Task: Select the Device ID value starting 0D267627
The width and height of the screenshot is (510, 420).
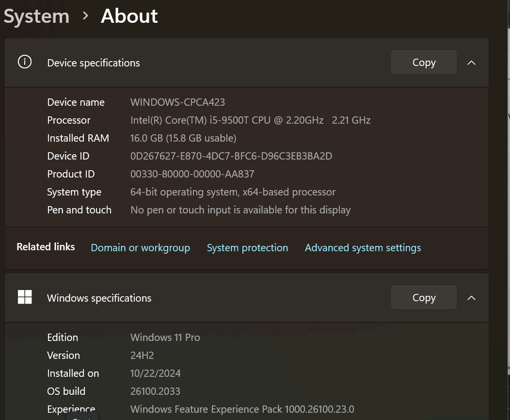Action: pyautogui.click(x=231, y=156)
